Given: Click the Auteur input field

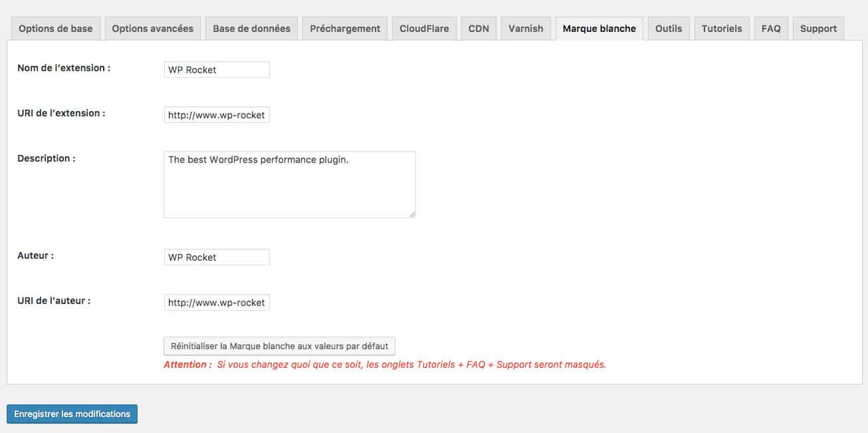Looking at the screenshot, I should (x=217, y=257).
